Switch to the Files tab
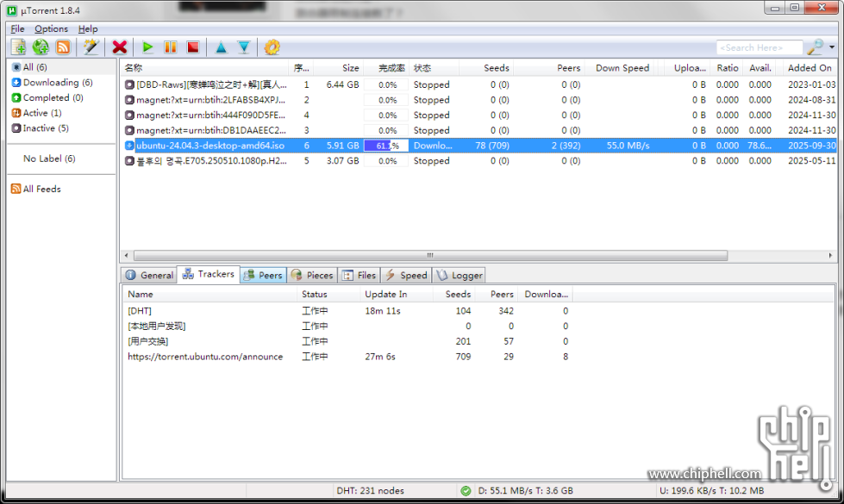 tap(359, 275)
